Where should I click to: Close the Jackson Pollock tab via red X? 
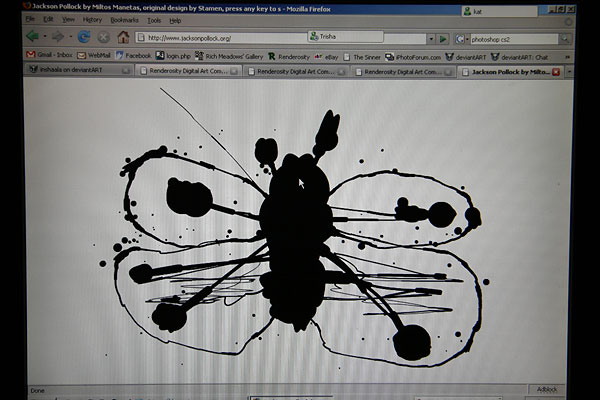tap(556, 72)
